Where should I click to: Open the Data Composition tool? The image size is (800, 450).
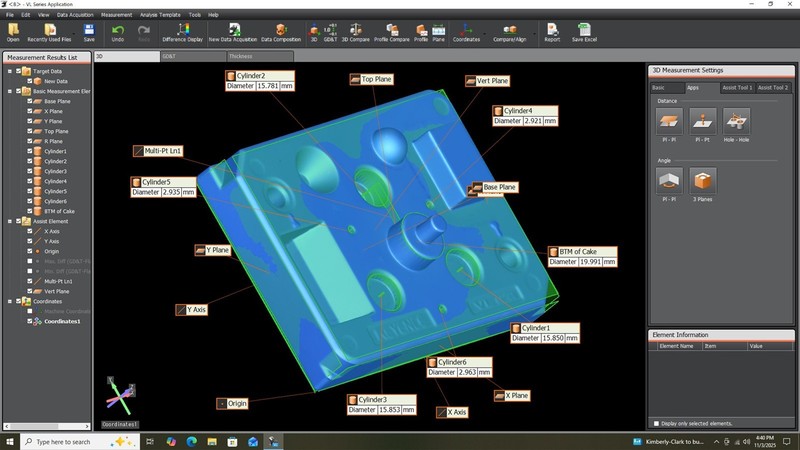(x=281, y=33)
